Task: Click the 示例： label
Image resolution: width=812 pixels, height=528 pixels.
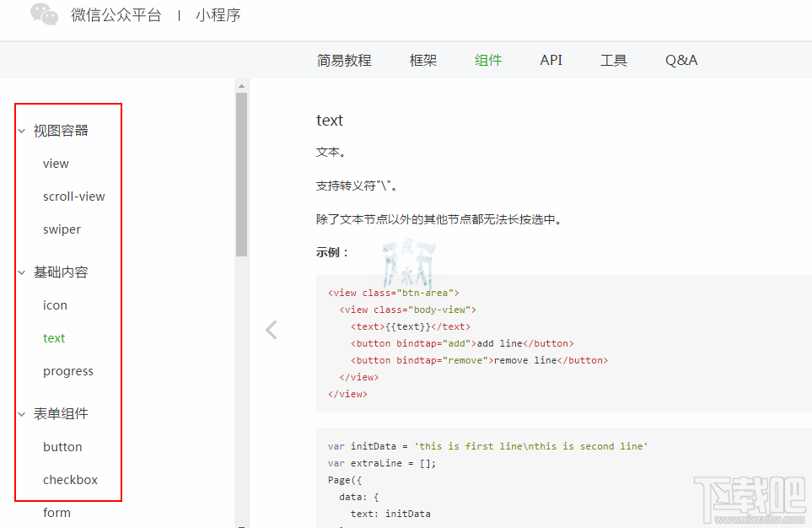Action: (332, 252)
